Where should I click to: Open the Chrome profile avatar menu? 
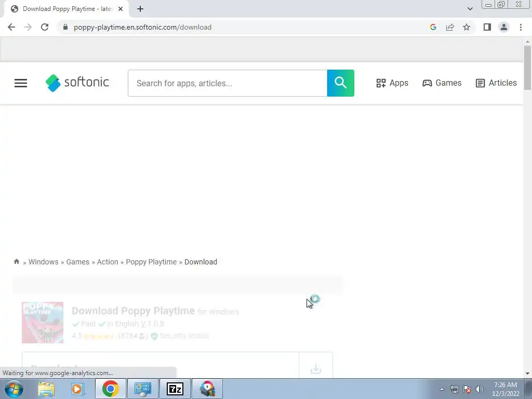pos(504,27)
